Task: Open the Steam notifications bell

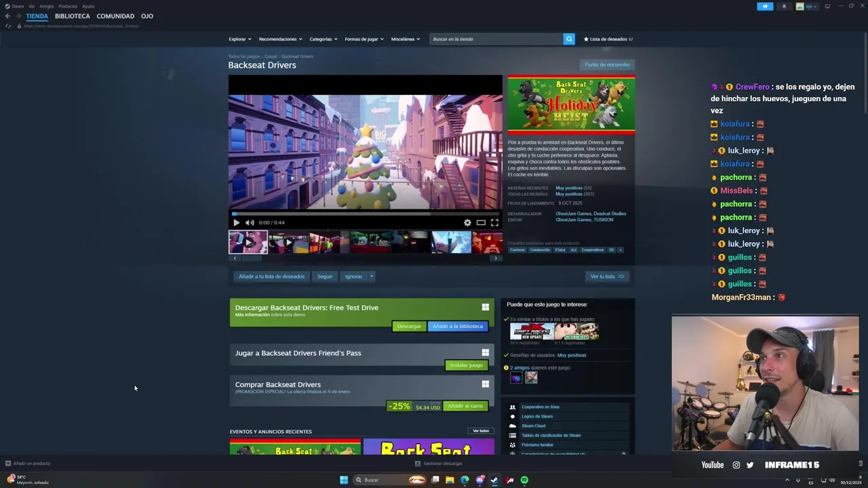Action: 785,6
